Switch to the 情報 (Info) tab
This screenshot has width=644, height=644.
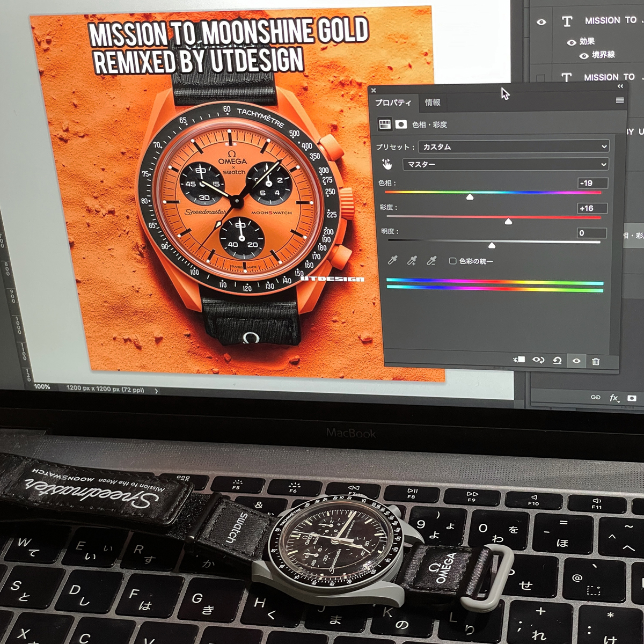pos(431,103)
